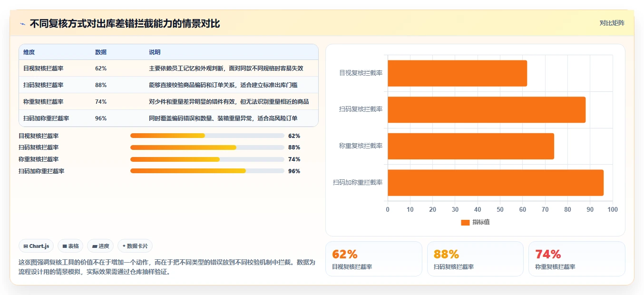Click the 目视复核拦截率 chart axis label
Screen dimensions: 644x295
tap(361, 73)
